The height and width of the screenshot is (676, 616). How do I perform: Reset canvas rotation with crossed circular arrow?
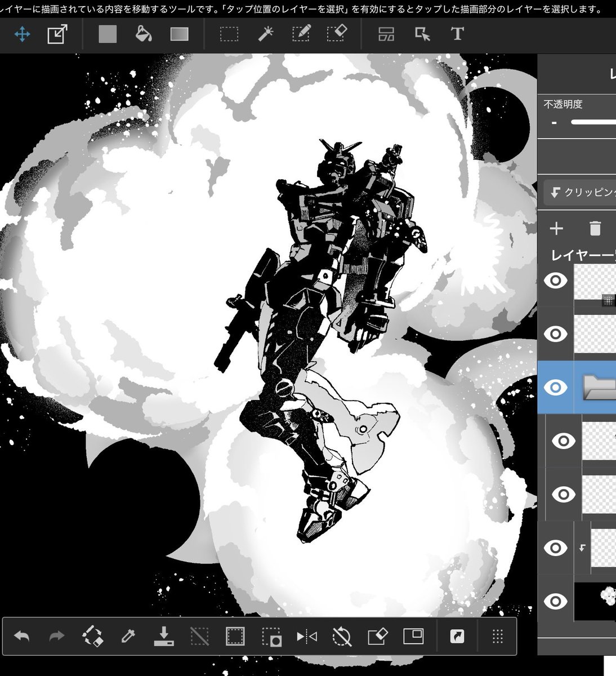point(342,637)
